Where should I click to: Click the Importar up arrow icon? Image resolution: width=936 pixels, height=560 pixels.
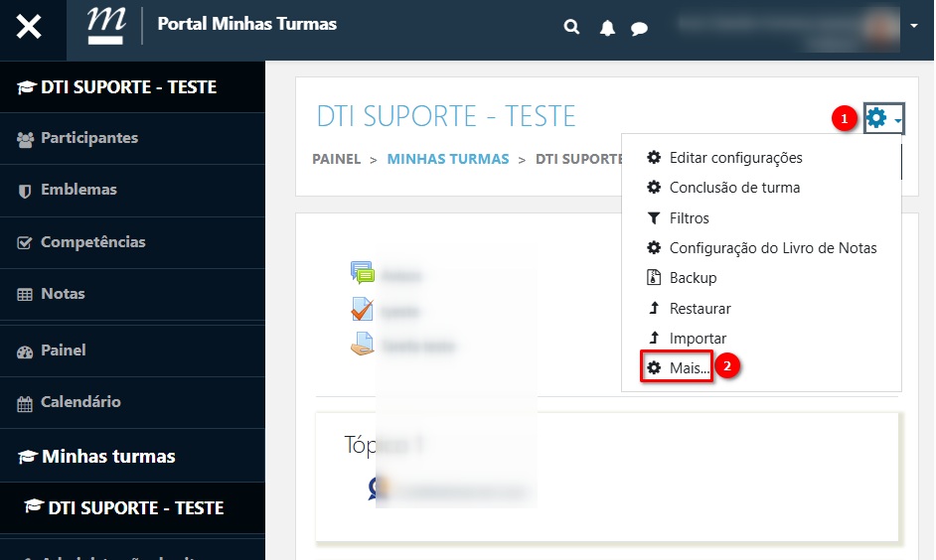click(x=654, y=338)
